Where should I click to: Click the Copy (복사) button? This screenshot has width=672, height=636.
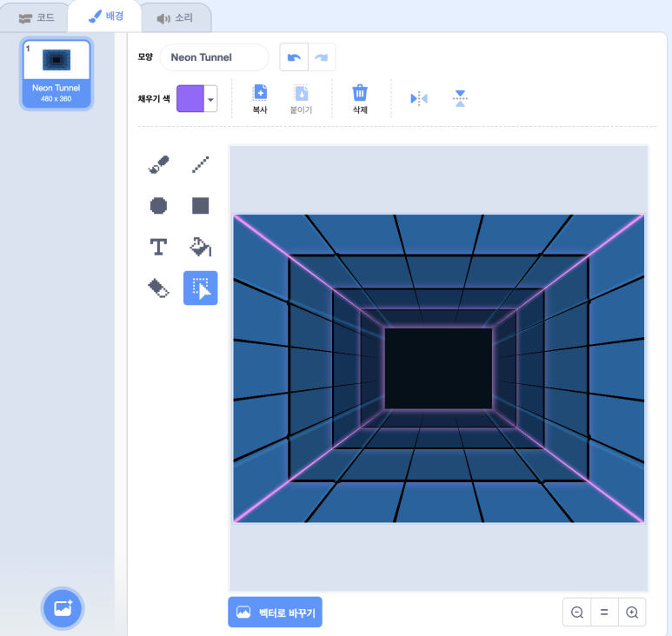259,98
